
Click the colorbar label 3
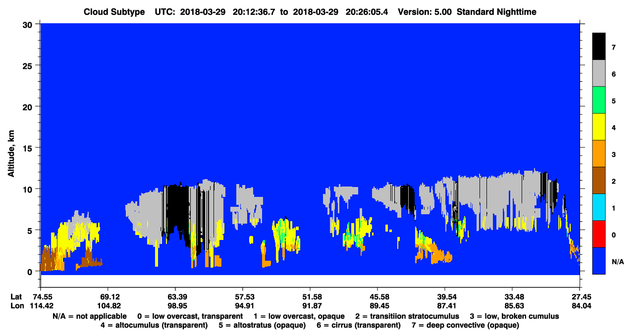tap(613, 154)
